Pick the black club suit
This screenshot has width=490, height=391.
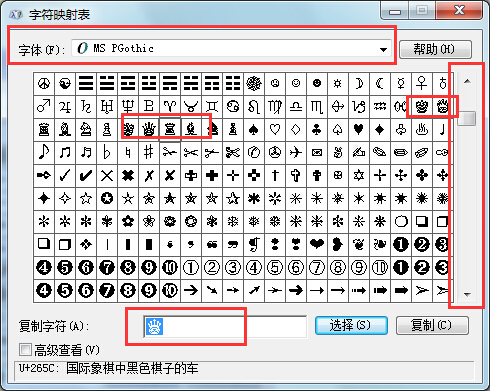point(317,129)
